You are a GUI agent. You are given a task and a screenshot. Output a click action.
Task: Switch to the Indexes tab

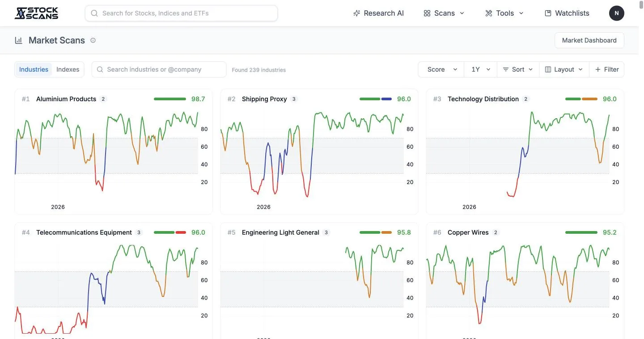click(x=68, y=69)
